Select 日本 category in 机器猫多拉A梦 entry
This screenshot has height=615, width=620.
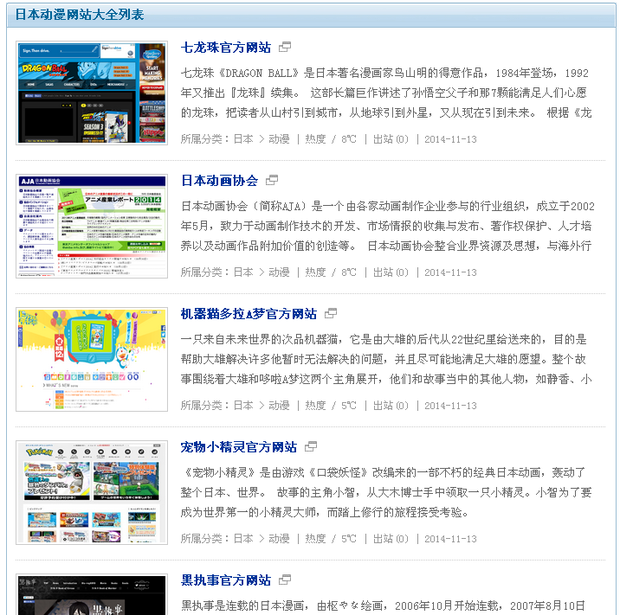[x=243, y=406]
